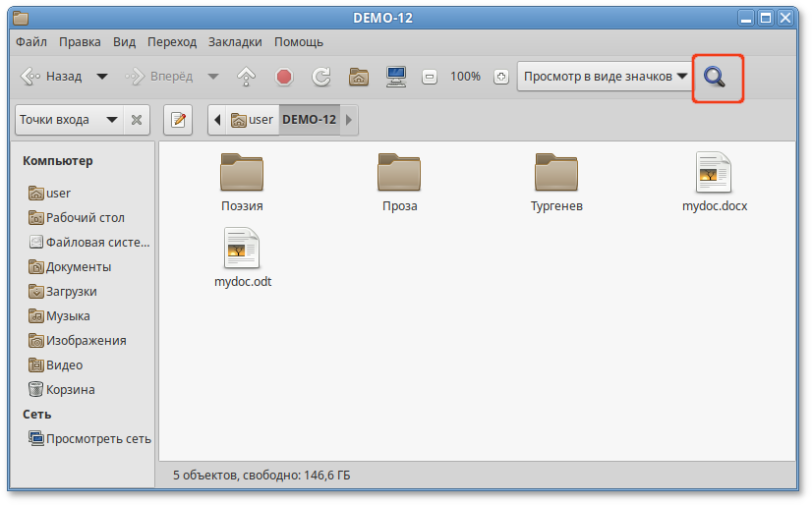The image size is (812, 505).
Task: Open the Закладки menu
Action: coord(235,42)
